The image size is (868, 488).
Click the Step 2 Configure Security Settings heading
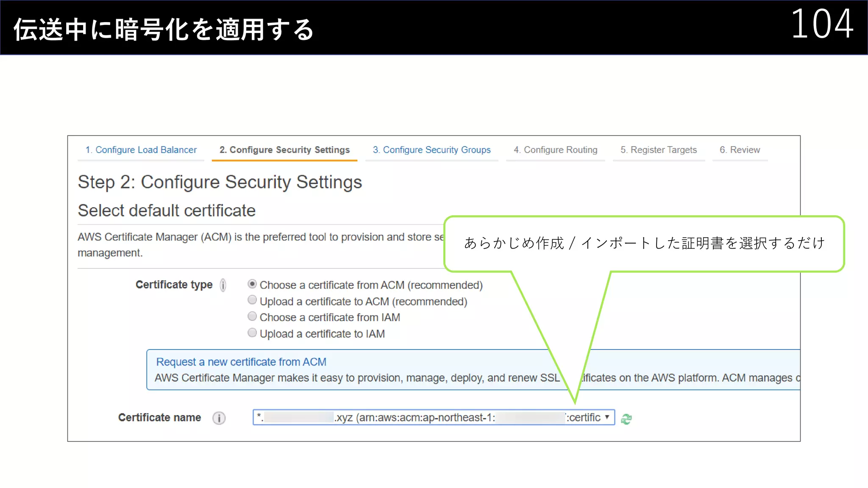coord(220,183)
